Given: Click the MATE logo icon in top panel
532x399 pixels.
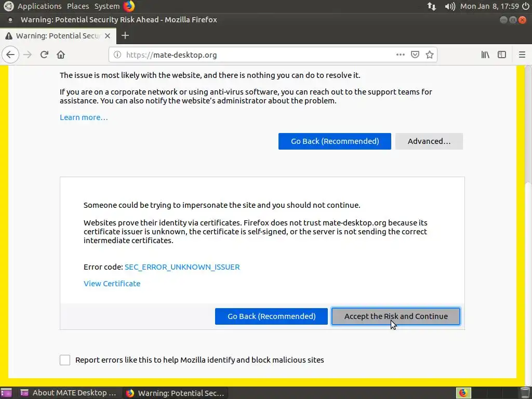Looking at the screenshot, I should pyautogui.click(x=8, y=6).
